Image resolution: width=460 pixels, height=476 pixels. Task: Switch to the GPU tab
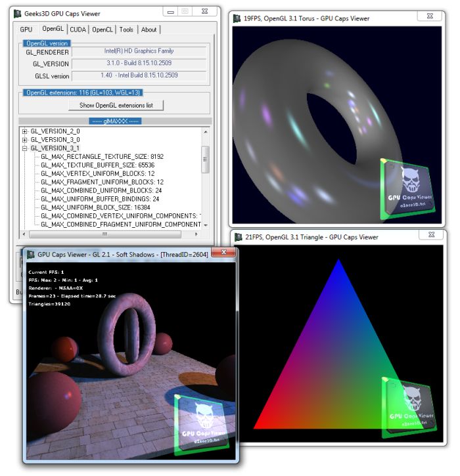coord(26,30)
